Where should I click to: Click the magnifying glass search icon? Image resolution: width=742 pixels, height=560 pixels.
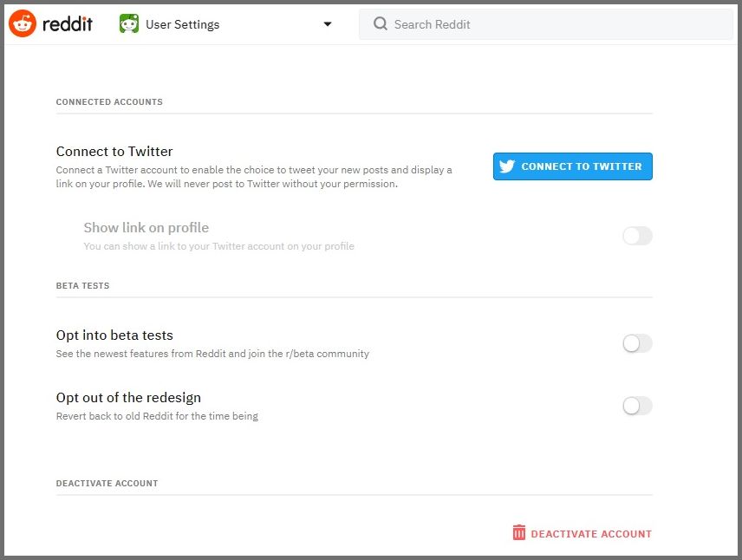tap(380, 24)
